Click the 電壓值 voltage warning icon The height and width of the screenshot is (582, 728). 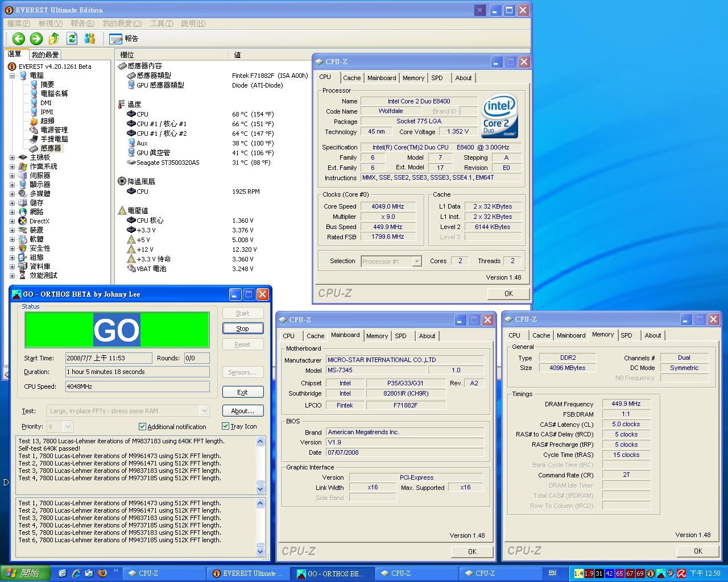click(x=122, y=210)
